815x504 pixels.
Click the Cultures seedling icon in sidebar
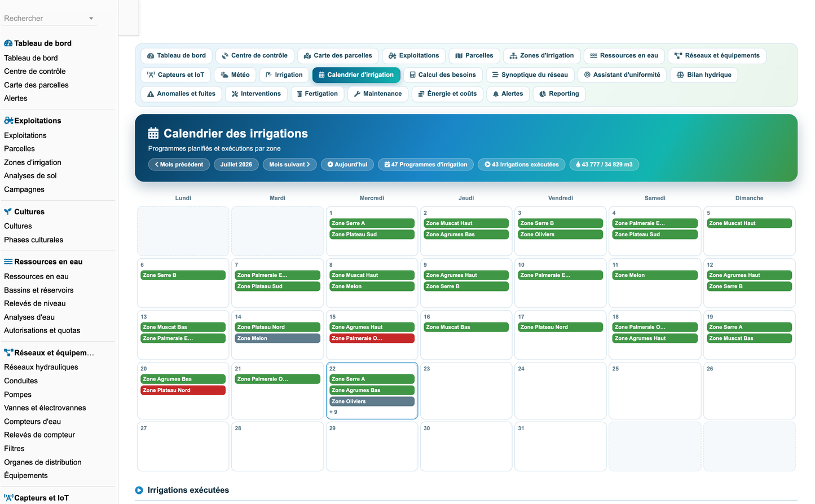click(8, 212)
